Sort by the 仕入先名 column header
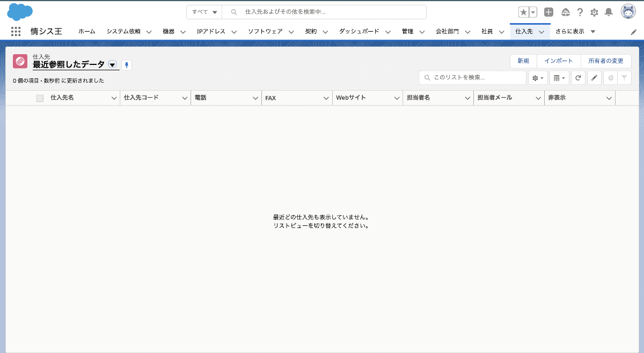 [x=62, y=98]
